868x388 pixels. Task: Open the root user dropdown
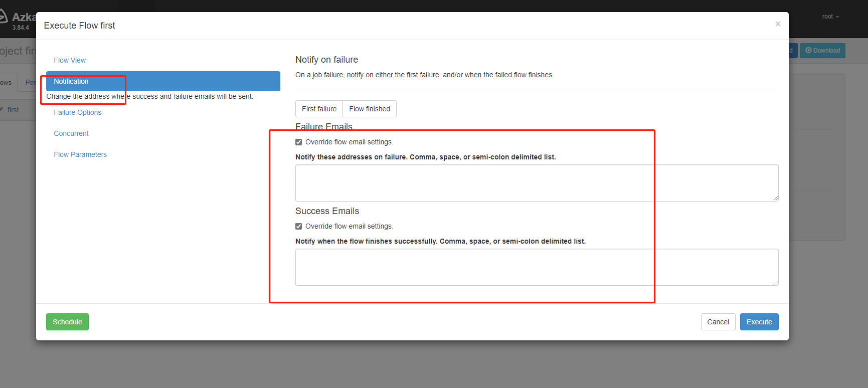click(830, 17)
